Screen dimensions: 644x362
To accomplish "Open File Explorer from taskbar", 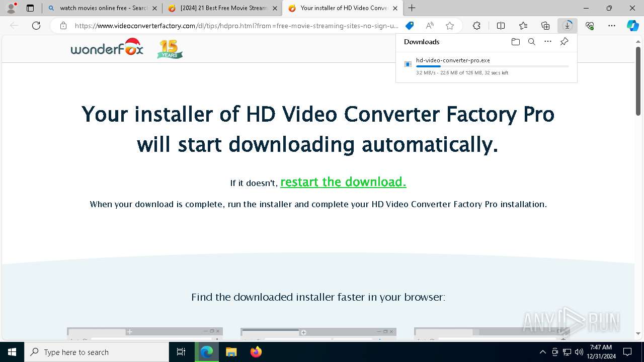I will [x=231, y=352].
